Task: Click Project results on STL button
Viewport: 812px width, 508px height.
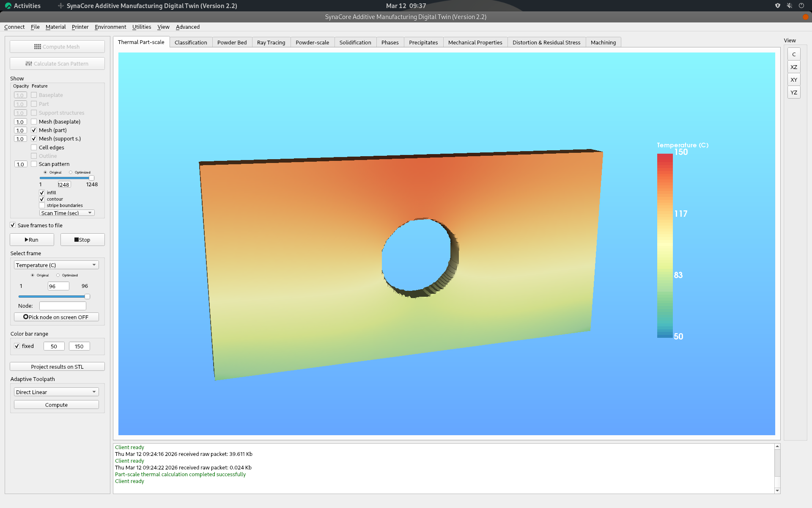Action: coord(57,367)
